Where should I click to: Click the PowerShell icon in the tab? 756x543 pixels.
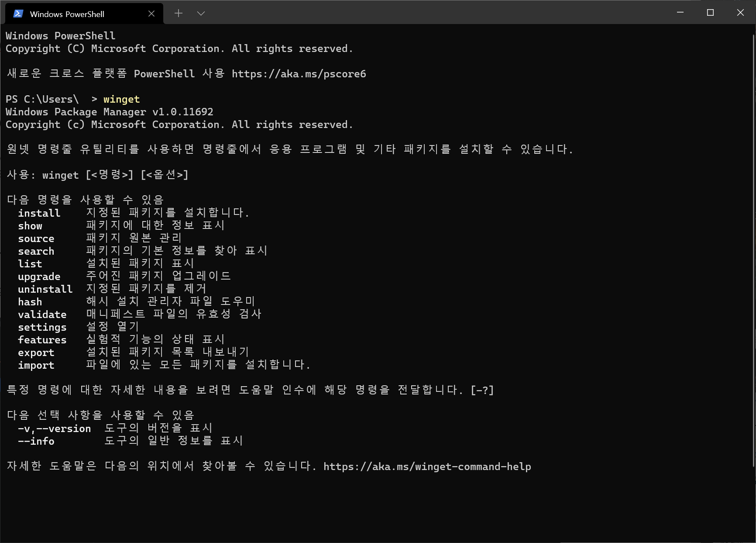(x=18, y=14)
